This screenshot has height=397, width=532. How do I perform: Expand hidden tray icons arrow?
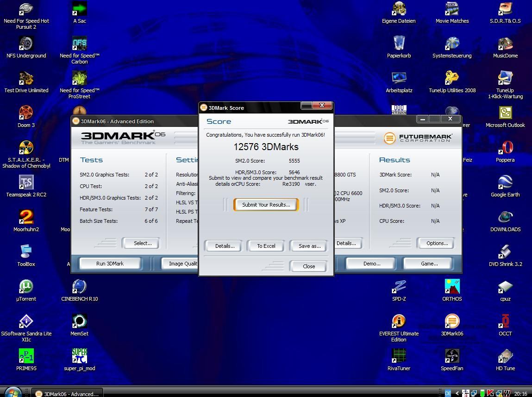[x=457, y=394]
